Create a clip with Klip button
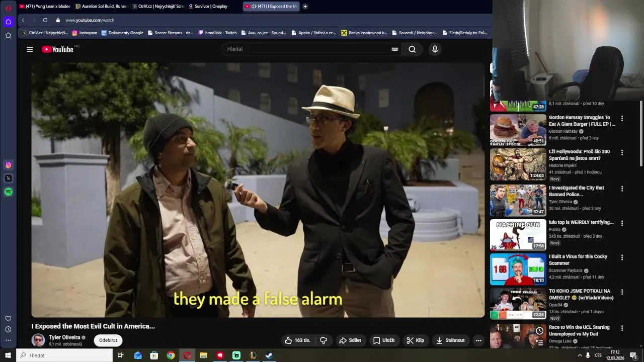 (x=416, y=340)
